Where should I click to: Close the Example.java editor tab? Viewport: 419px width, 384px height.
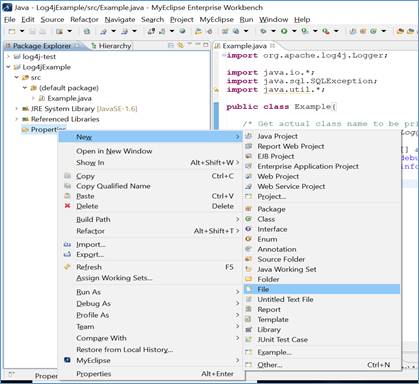[x=272, y=45]
